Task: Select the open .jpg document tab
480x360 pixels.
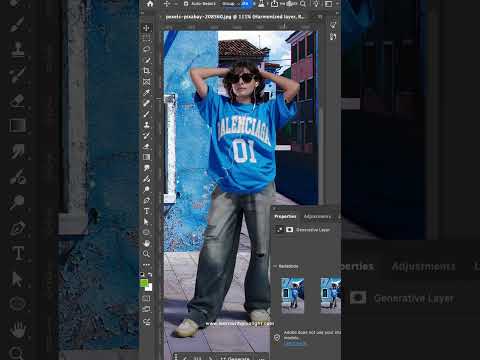Action: (x=235, y=17)
